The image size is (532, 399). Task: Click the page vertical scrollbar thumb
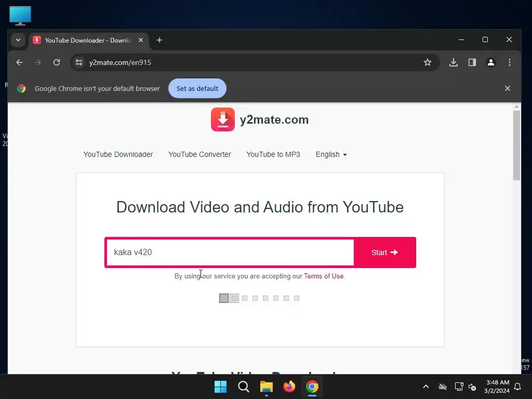pos(516,145)
